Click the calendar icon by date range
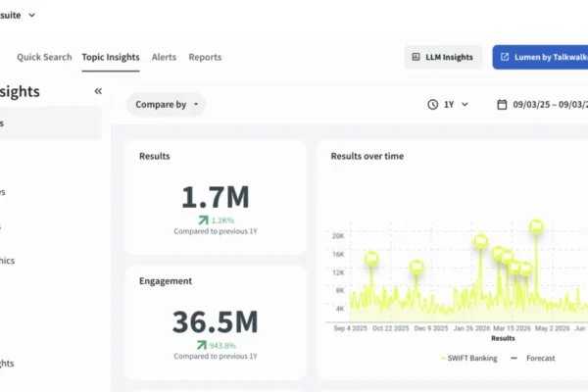This screenshot has width=588, height=392. (502, 104)
